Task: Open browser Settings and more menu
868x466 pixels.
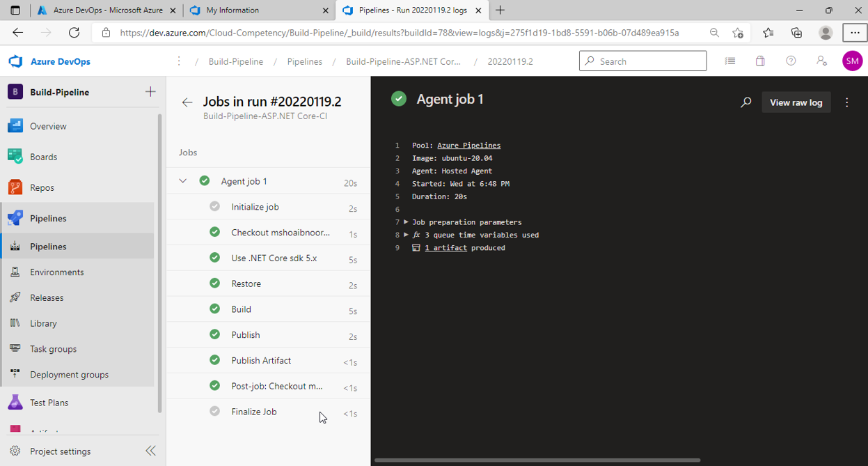Action: click(855, 33)
